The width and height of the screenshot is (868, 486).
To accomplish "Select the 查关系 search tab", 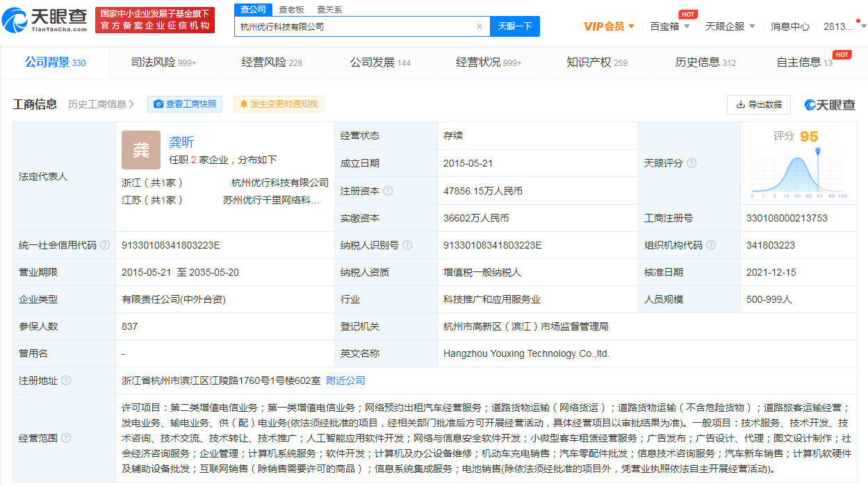I will click(329, 9).
